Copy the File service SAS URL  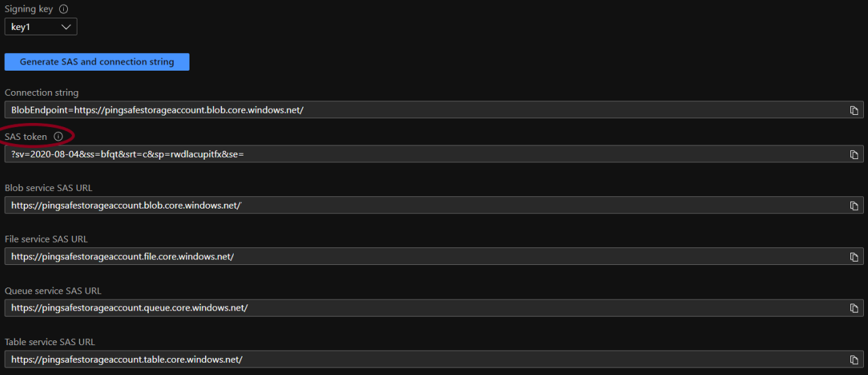854,257
